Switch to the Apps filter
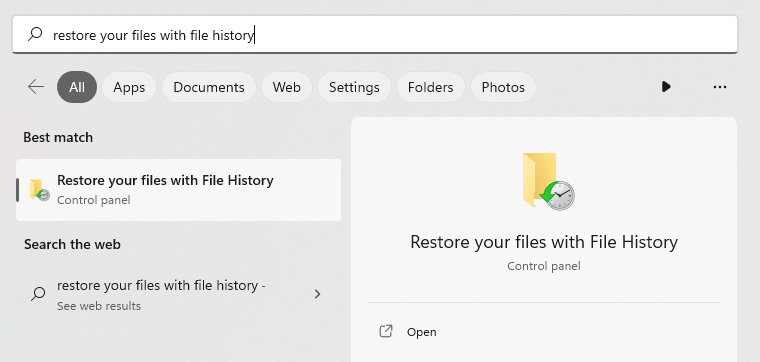 (x=129, y=87)
